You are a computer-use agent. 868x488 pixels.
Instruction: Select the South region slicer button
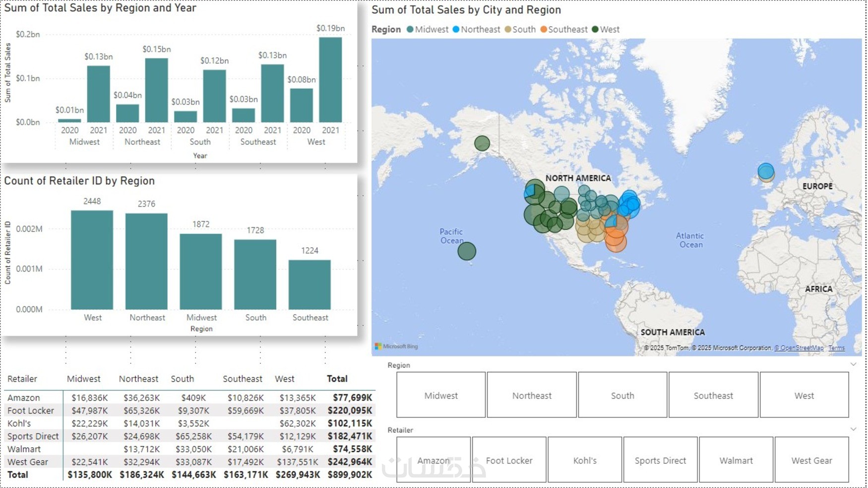tap(622, 395)
